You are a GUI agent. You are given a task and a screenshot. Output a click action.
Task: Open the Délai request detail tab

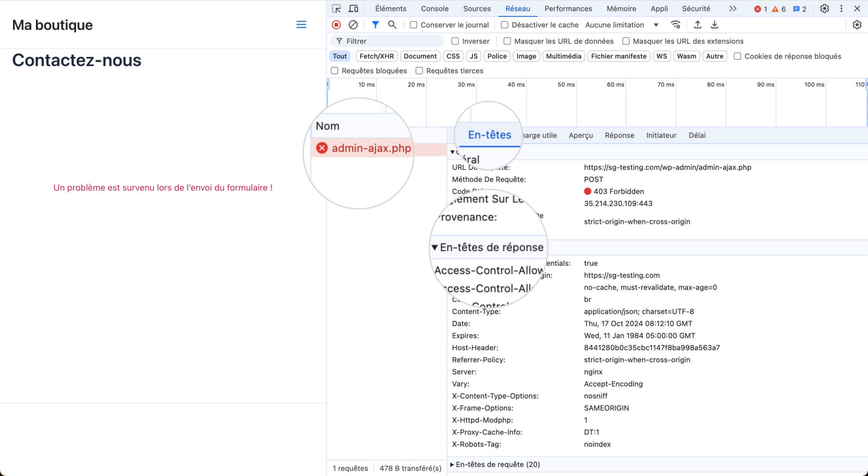coord(697,135)
